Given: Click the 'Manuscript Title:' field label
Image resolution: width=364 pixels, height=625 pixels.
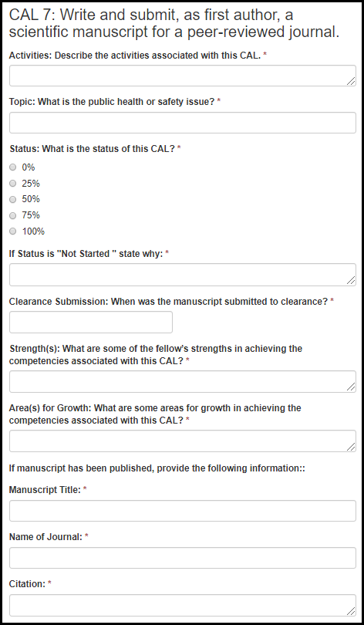Looking at the screenshot, I should click(x=45, y=489).
